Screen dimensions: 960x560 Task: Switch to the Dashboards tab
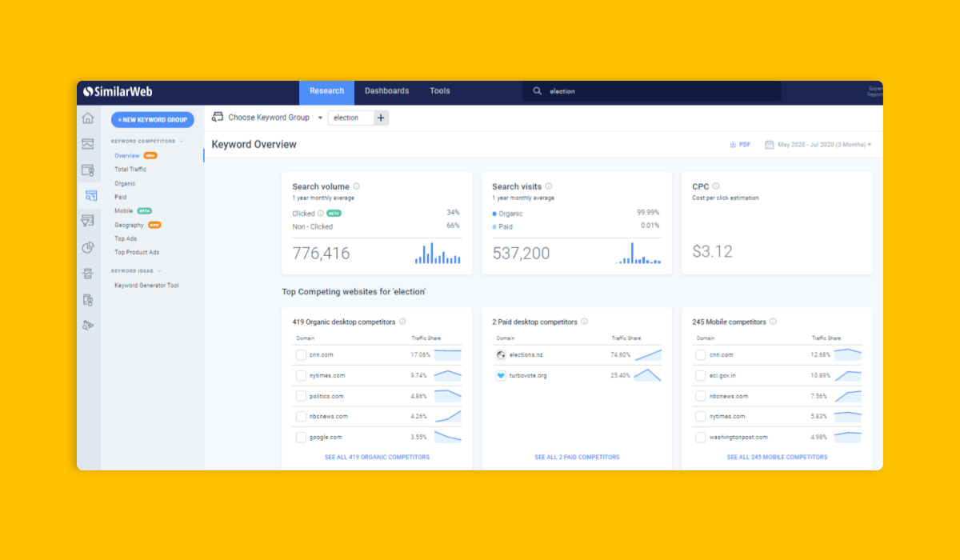pyautogui.click(x=386, y=91)
